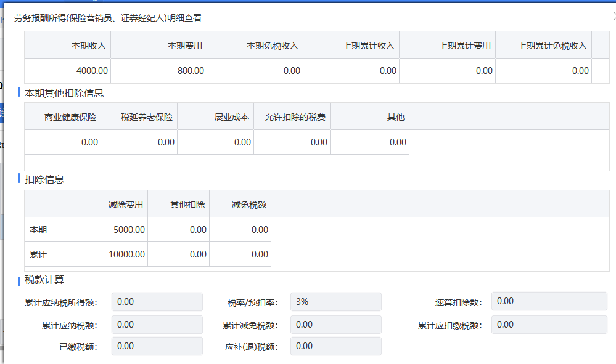Click the 应补(退)税额 input field

click(335, 346)
